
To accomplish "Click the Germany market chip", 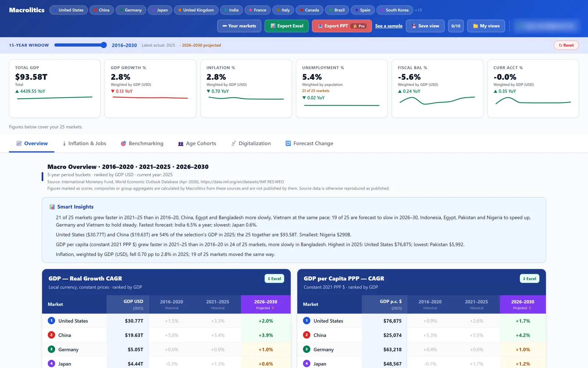I will click(131, 10).
